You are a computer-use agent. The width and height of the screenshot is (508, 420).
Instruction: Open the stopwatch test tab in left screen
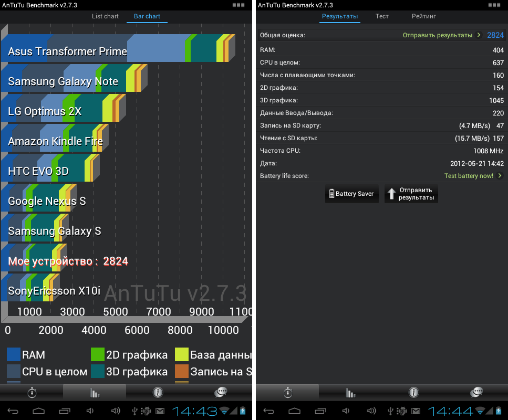[x=32, y=392]
